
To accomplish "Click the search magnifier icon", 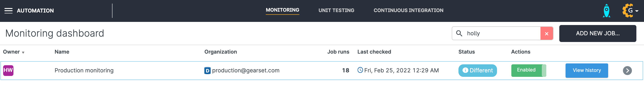I will 459,34.
